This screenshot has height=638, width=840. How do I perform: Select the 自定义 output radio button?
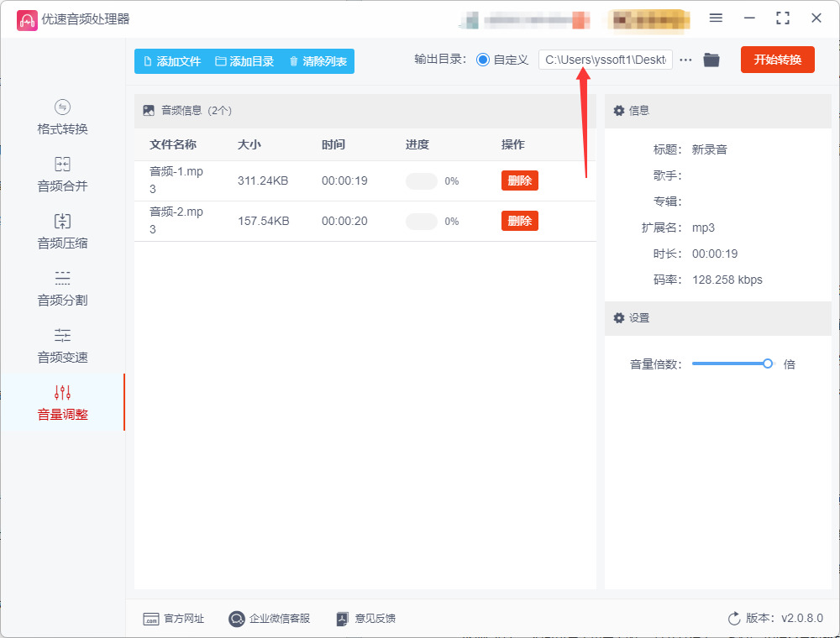483,60
